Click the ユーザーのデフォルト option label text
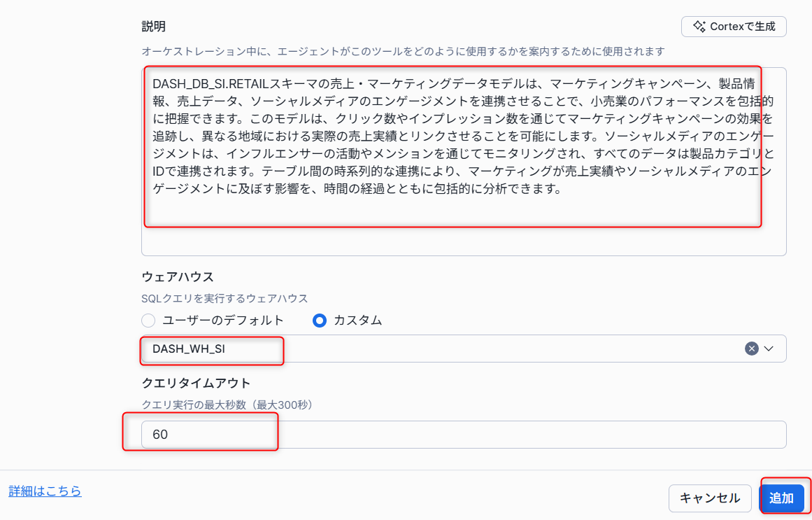Image resolution: width=812 pixels, height=520 pixels. 223,321
